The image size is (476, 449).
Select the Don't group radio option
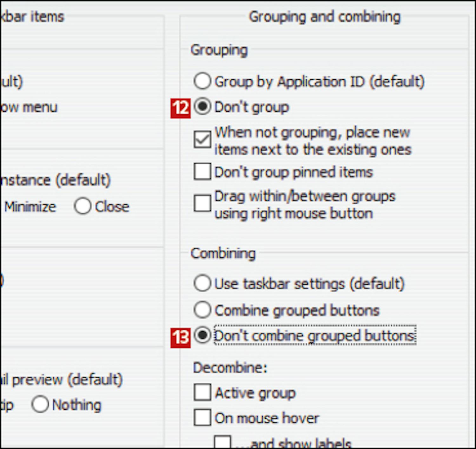pos(202,106)
